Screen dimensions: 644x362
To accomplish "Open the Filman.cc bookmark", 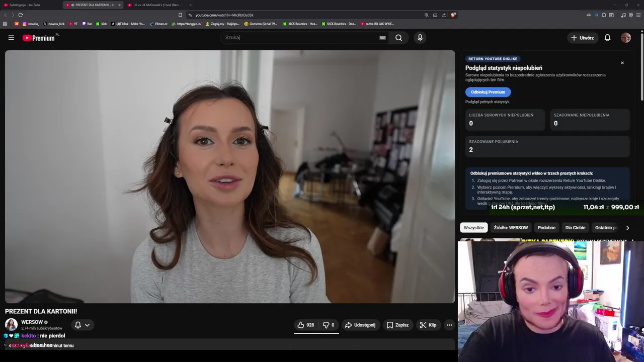I will pyautogui.click(x=158, y=24).
